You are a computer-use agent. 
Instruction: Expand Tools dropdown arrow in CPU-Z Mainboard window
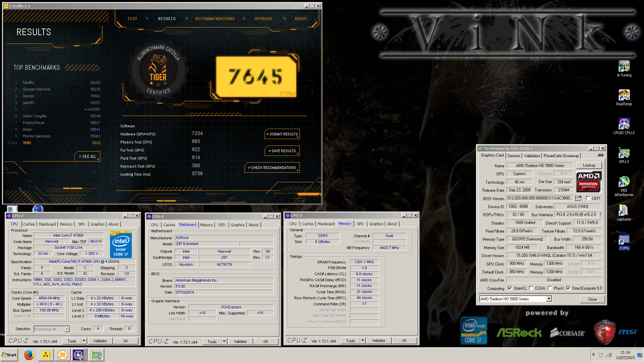[x=224, y=342]
